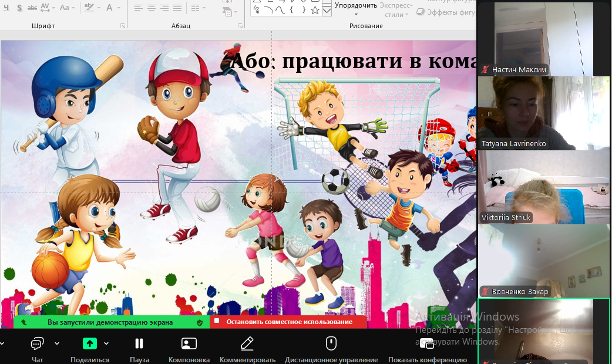Pause screen sharing with Пауза
This screenshot has height=364, width=612.
139,343
